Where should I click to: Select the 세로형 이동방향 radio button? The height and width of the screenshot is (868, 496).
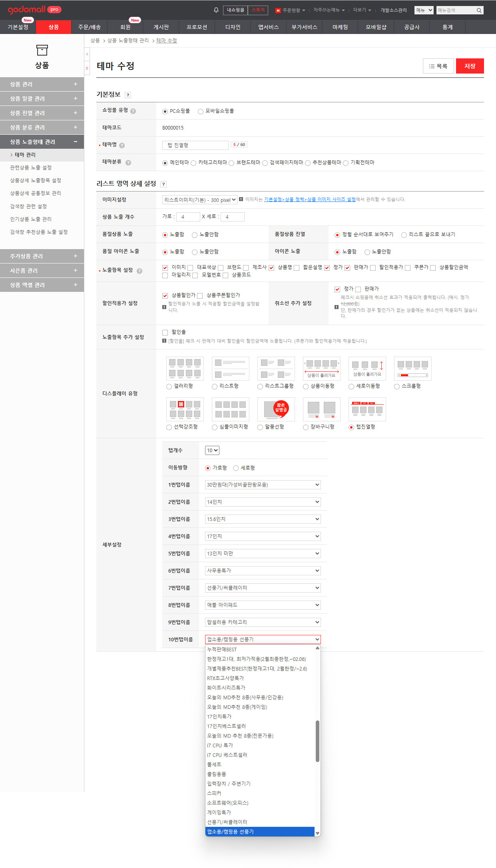pyautogui.click(x=236, y=468)
